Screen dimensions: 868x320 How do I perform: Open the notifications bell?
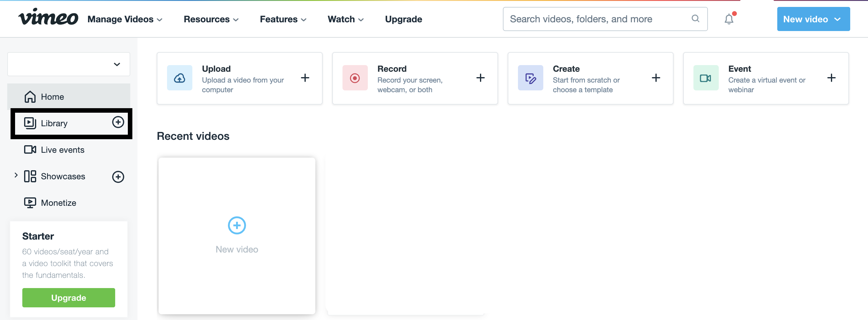click(x=729, y=19)
